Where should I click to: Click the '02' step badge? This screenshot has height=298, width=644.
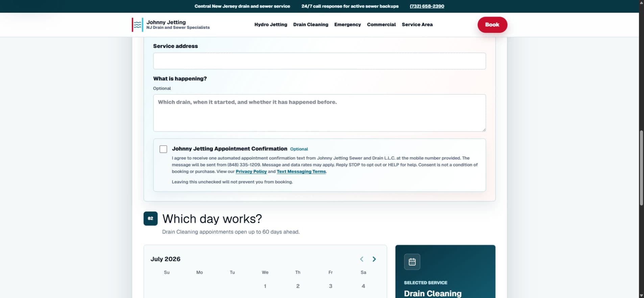pos(150,219)
